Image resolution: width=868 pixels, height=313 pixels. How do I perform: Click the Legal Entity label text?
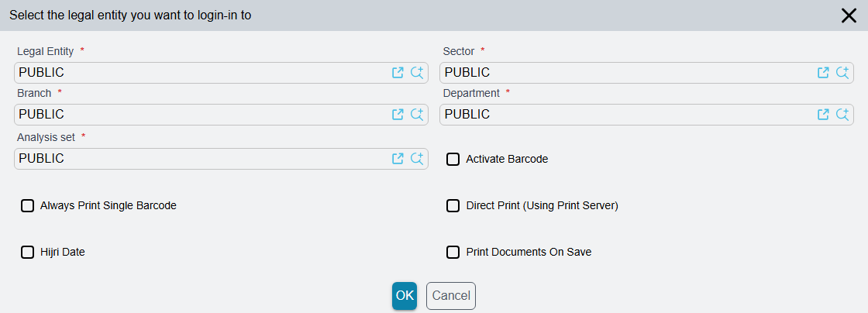(x=46, y=51)
